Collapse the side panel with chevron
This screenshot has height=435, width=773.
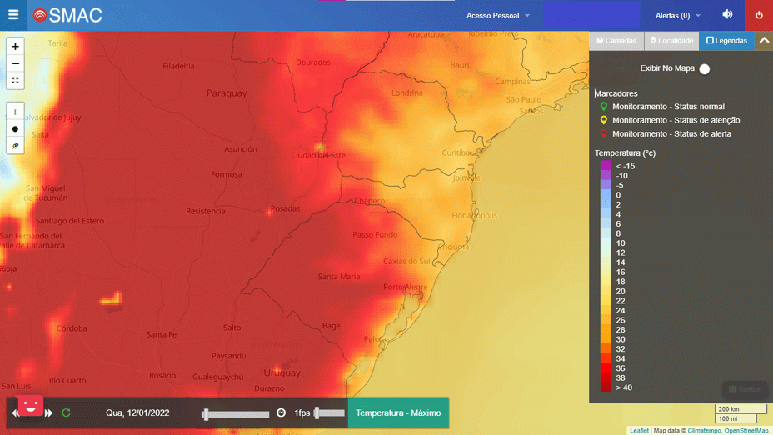763,41
